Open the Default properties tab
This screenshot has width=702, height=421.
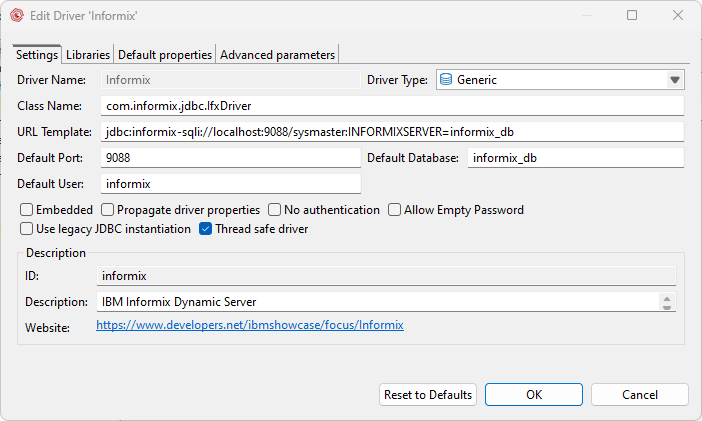coord(165,54)
